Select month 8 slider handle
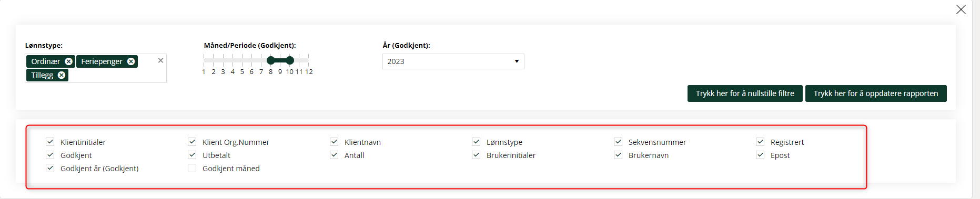 [271, 60]
